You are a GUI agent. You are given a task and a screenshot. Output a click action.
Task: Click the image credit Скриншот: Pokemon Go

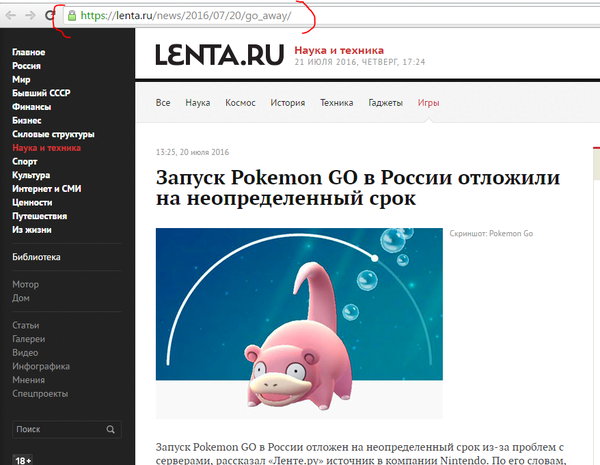(491, 233)
